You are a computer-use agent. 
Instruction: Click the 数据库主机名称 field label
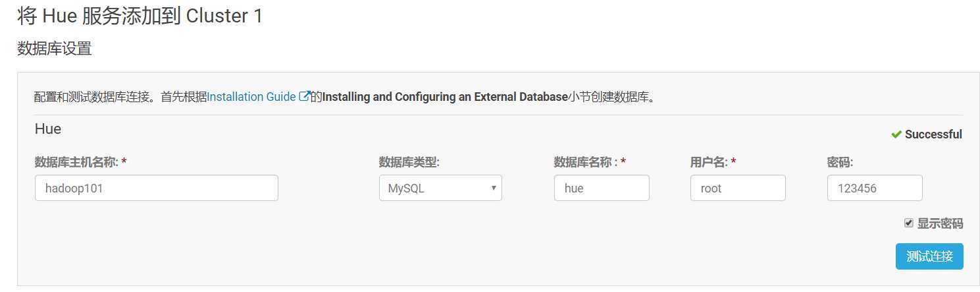pyautogui.click(x=76, y=162)
